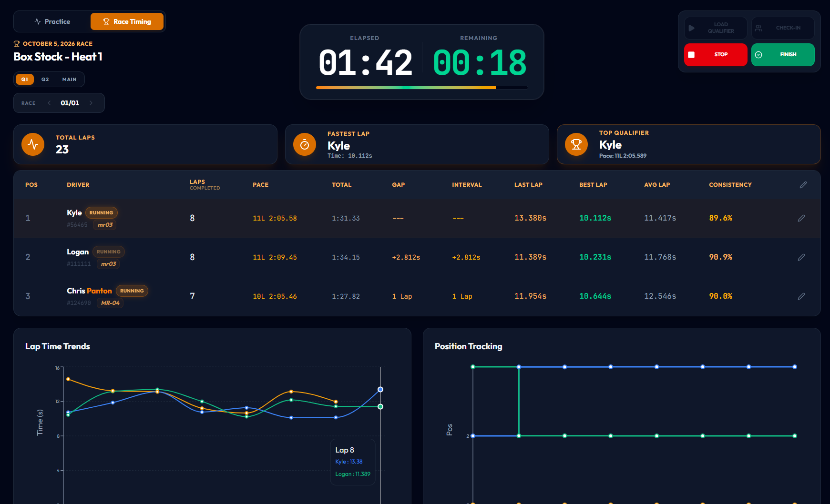Open the Check-In button

(x=783, y=28)
